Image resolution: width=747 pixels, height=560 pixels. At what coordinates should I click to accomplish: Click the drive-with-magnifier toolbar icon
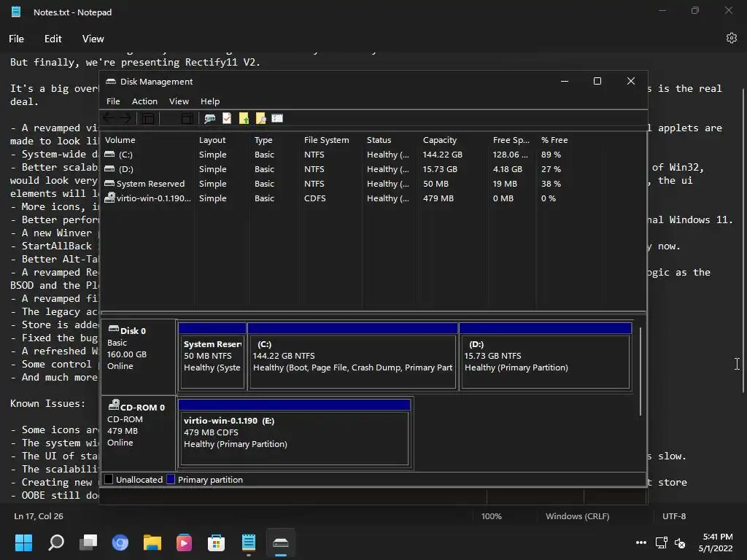[209, 118]
